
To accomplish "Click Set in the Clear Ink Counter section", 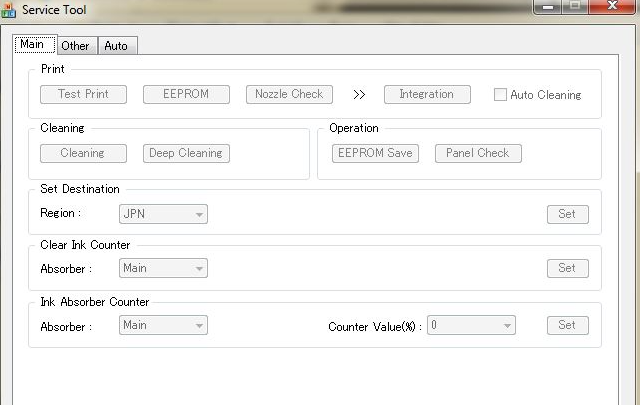I will point(567,268).
